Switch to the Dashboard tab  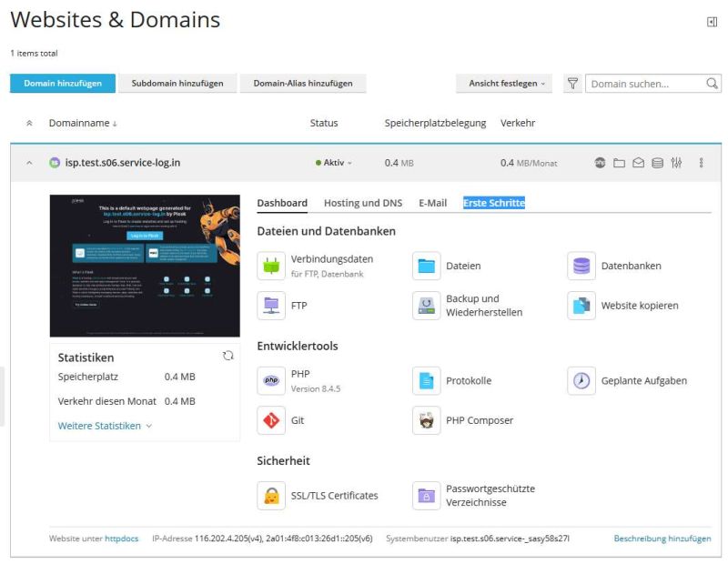pyautogui.click(x=282, y=204)
